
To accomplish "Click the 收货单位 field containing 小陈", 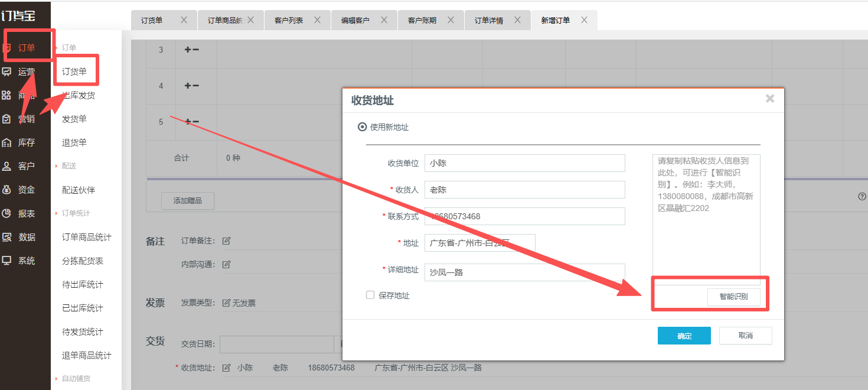I will 524,163.
